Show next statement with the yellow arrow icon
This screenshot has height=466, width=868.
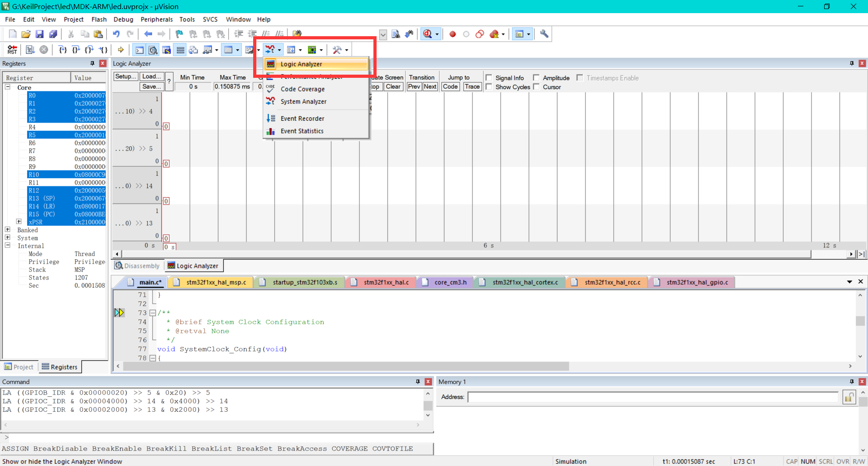point(121,50)
